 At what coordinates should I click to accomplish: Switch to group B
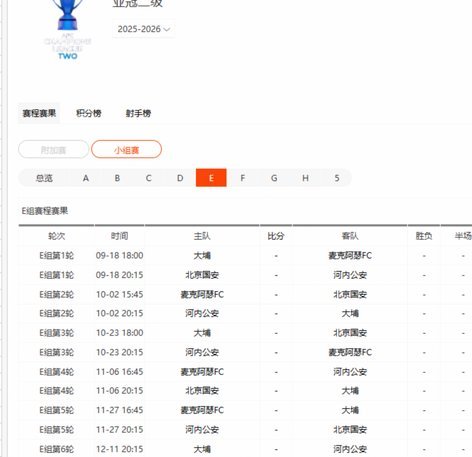point(117,178)
